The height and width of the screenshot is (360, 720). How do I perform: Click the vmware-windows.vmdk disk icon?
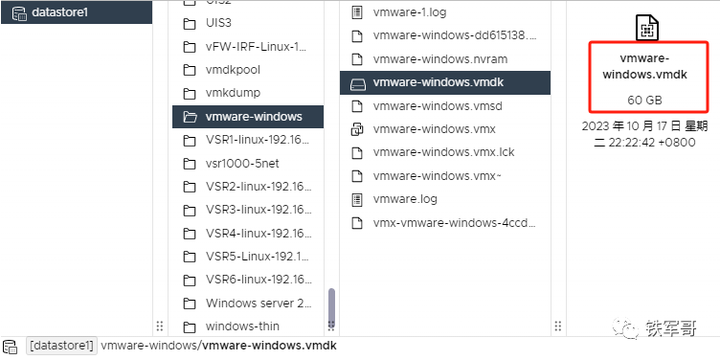click(357, 84)
